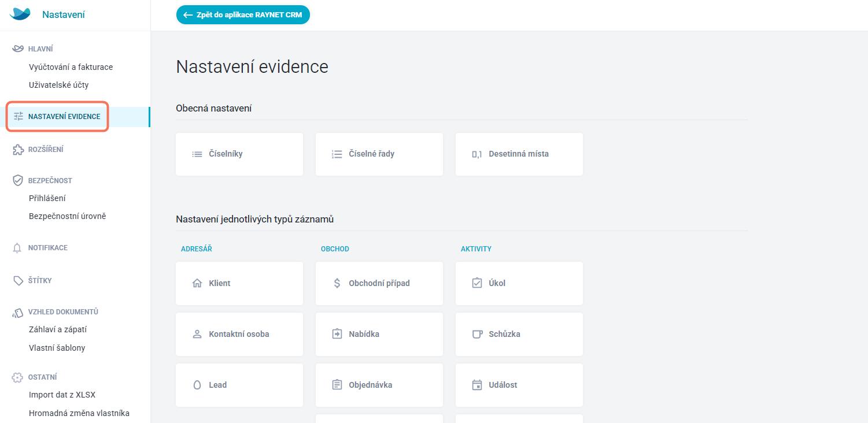
Task: Click the Obchodní případ dollar icon
Action: [337, 283]
